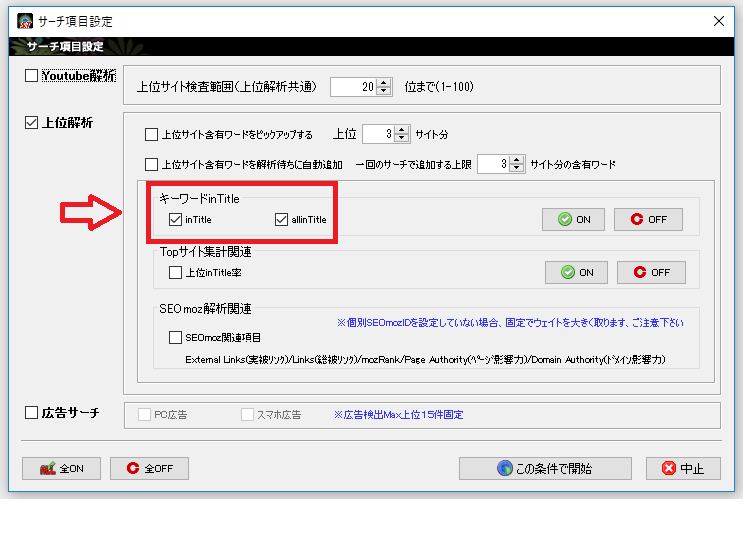Cancel with the 中止 button
This screenshot has width=745, height=537.
click(683, 469)
